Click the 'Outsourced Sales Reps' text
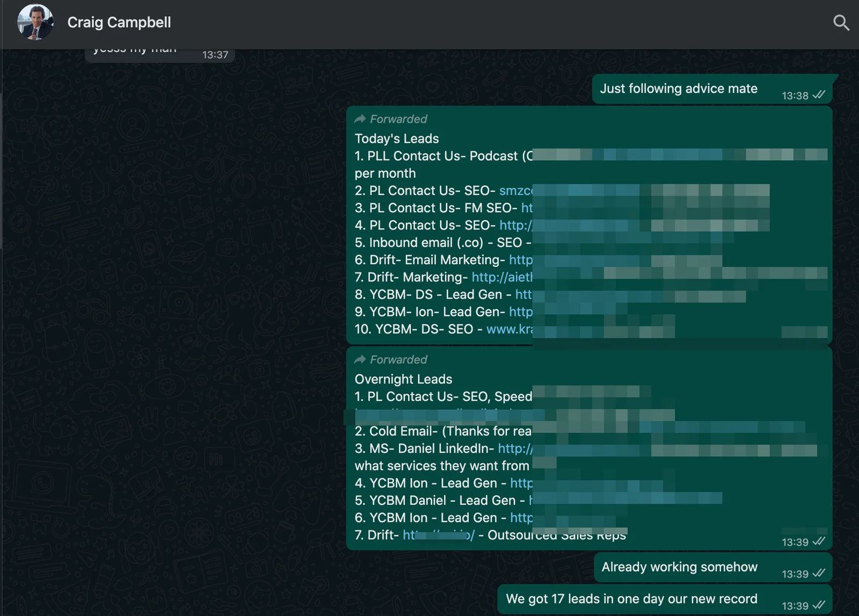 pyautogui.click(x=557, y=535)
